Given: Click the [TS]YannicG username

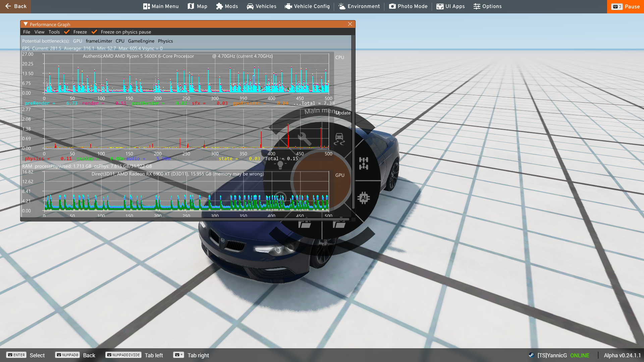Looking at the screenshot, I should click(552, 355).
